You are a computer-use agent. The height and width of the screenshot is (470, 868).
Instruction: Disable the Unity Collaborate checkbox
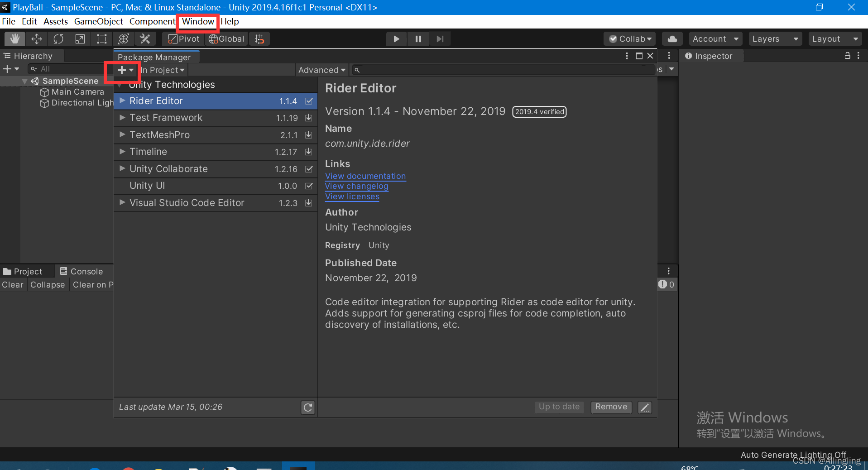click(x=308, y=169)
